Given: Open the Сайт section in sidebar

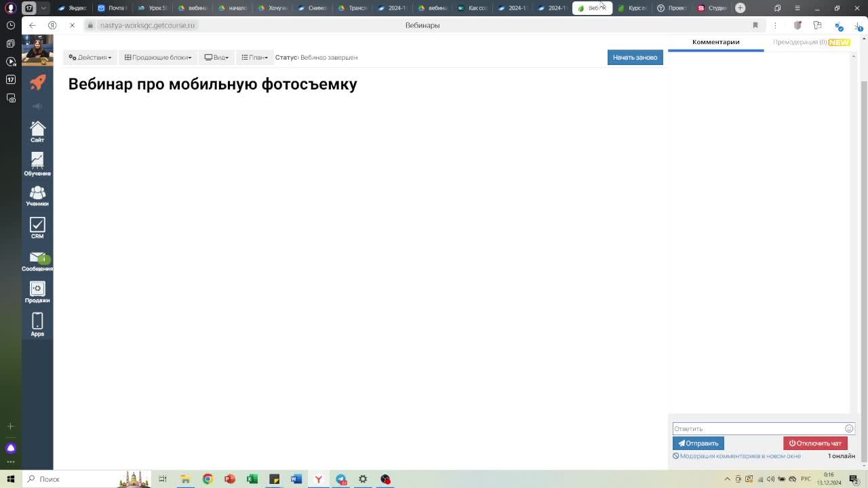Looking at the screenshot, I should point(37,131).
